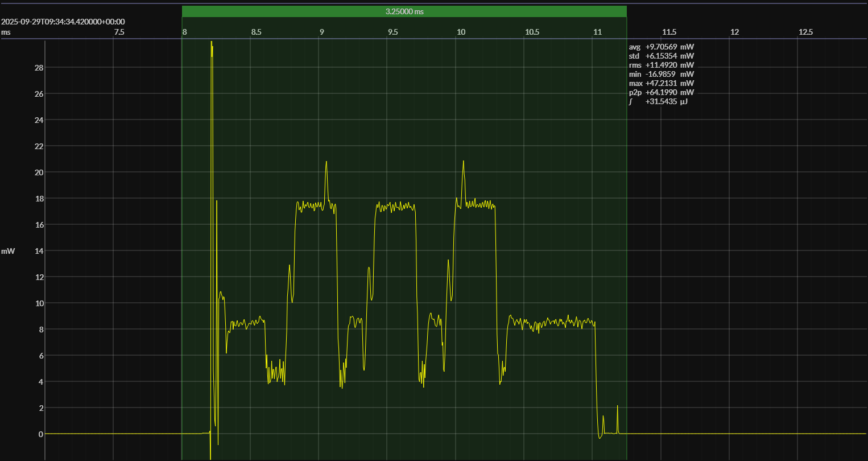Click the ms time unit label
Image resolution: width=868 pixels, height=461 pixels.
point(6,32)
